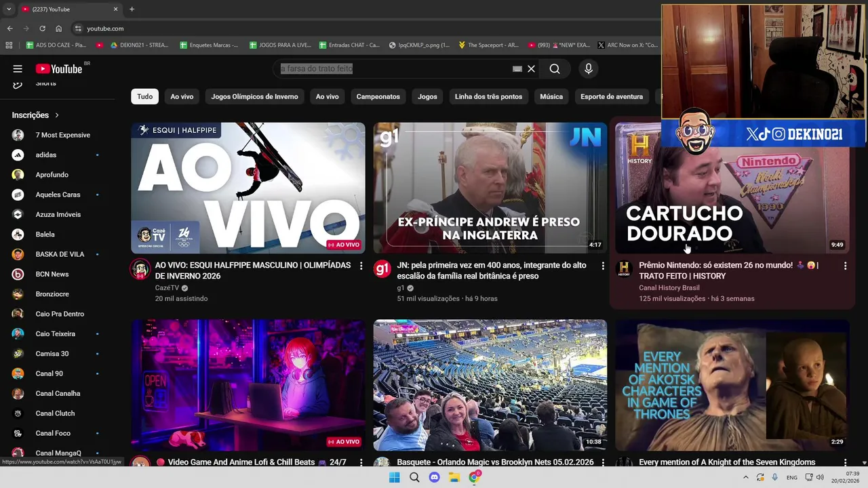
Task: Reload the page with the refresh icon
Action: [42, 28]
